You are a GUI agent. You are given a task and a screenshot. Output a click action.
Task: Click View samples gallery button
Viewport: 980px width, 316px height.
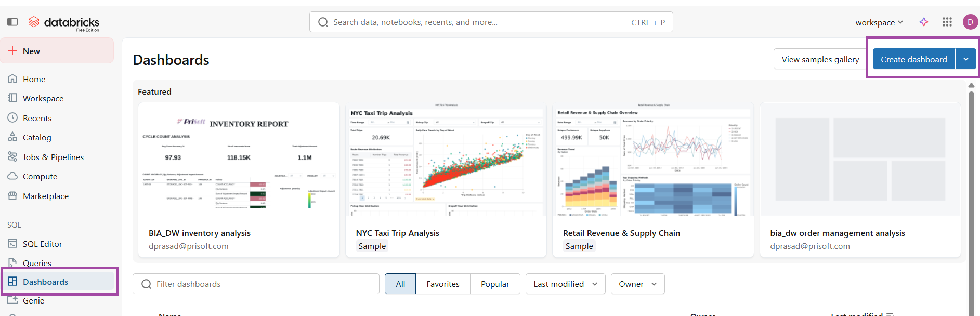(820, 59)
